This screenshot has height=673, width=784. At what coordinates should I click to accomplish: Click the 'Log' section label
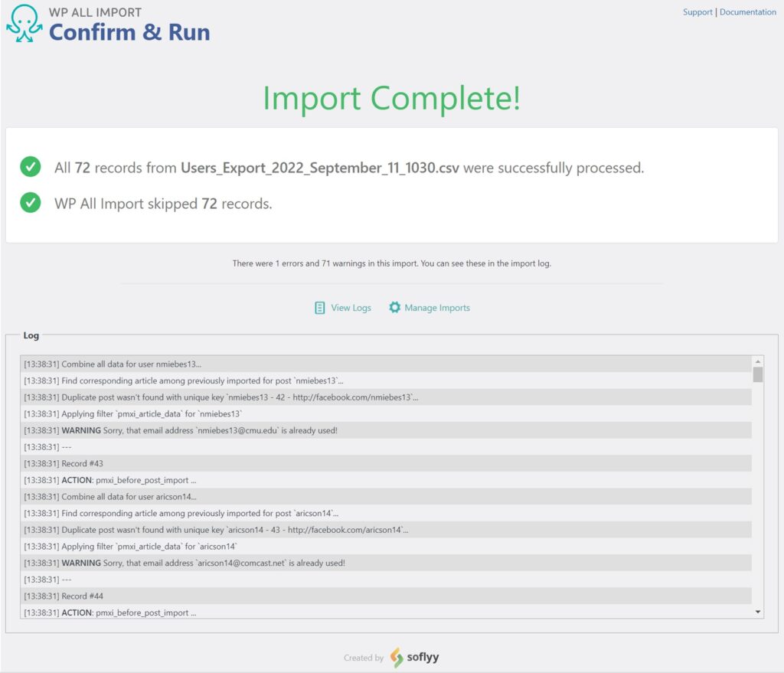[31, 335]
